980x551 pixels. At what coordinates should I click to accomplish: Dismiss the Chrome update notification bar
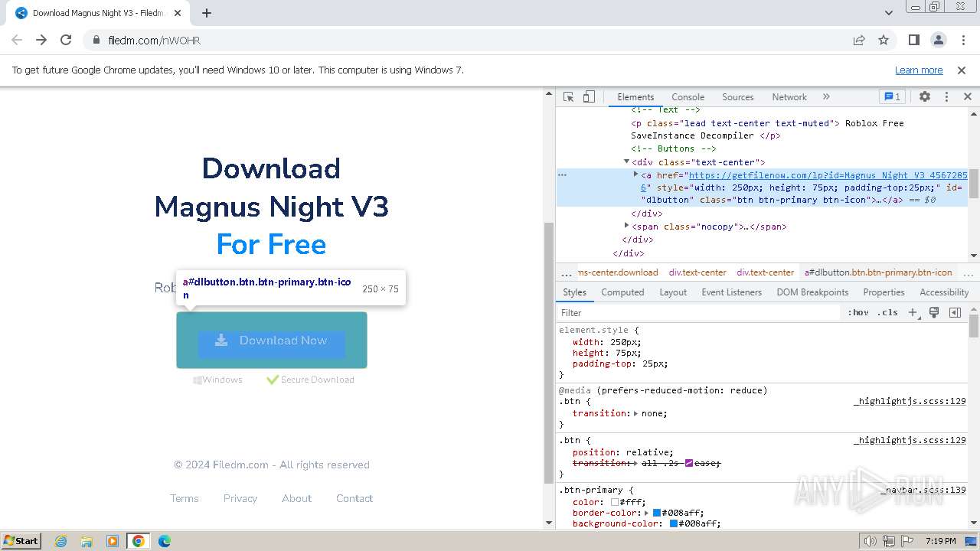click(962, 70)
